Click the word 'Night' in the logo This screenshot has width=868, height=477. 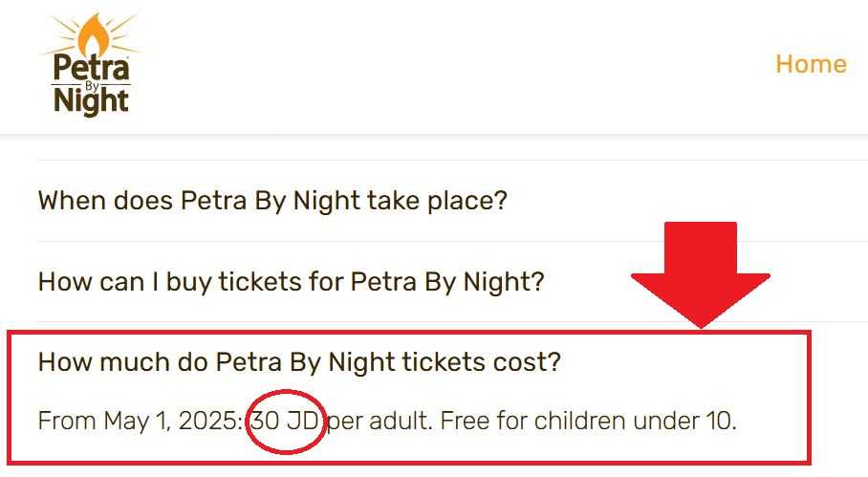pos(92,102)
